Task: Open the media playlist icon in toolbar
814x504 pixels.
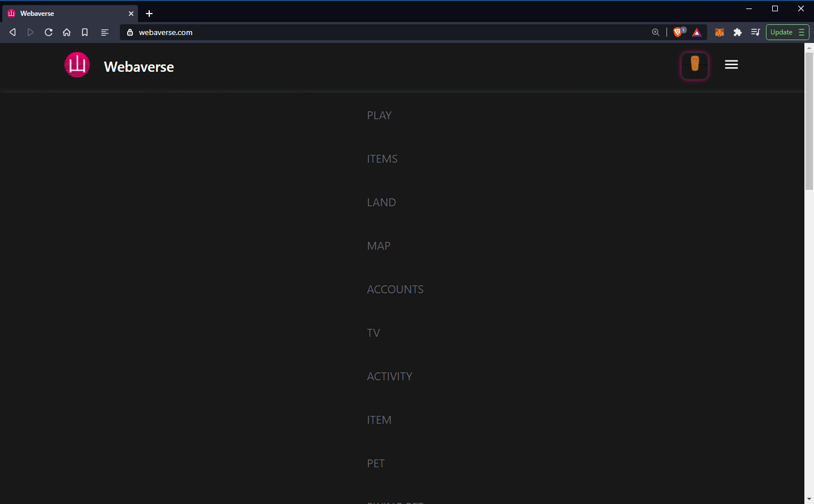Action: 755,32
